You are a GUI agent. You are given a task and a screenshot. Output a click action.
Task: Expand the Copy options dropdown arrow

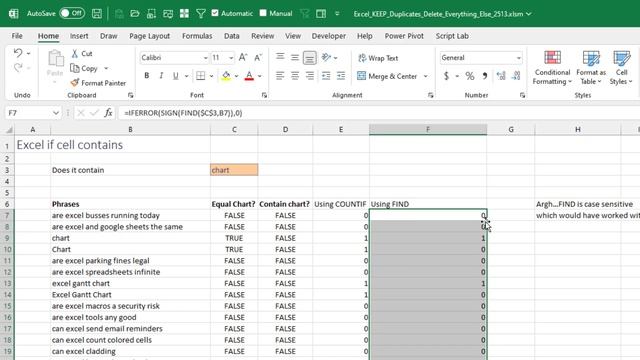point(106,68)
